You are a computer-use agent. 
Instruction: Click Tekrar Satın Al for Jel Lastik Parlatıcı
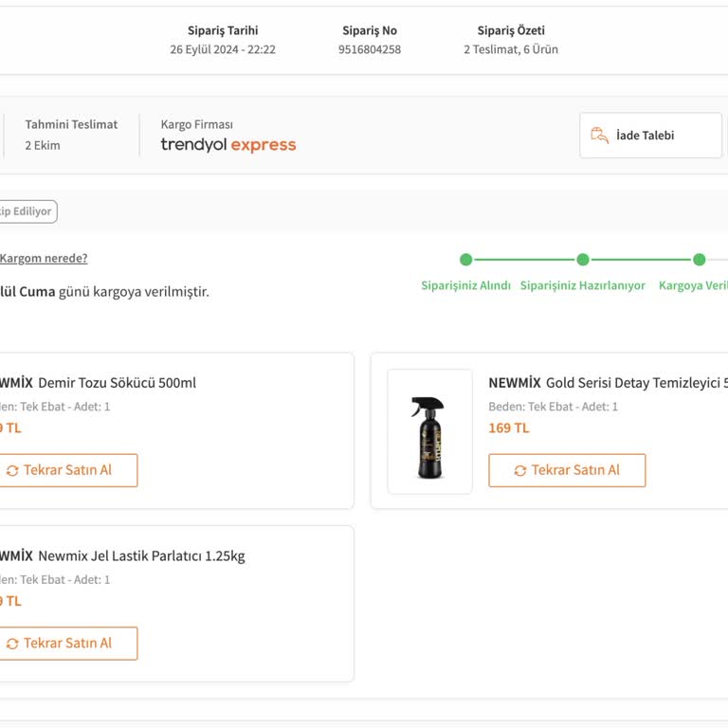67,644
